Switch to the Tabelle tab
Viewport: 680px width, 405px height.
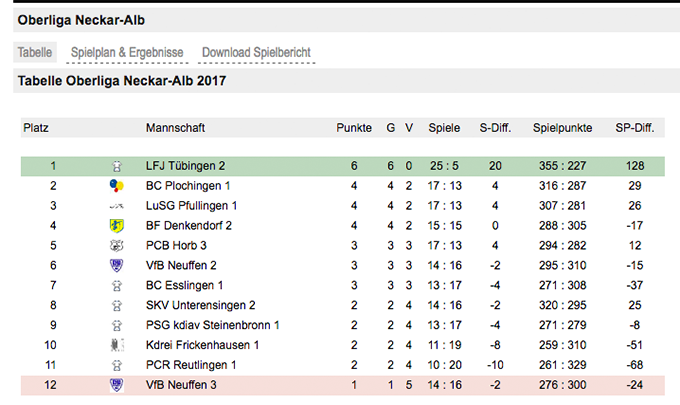tap(35, 52)
